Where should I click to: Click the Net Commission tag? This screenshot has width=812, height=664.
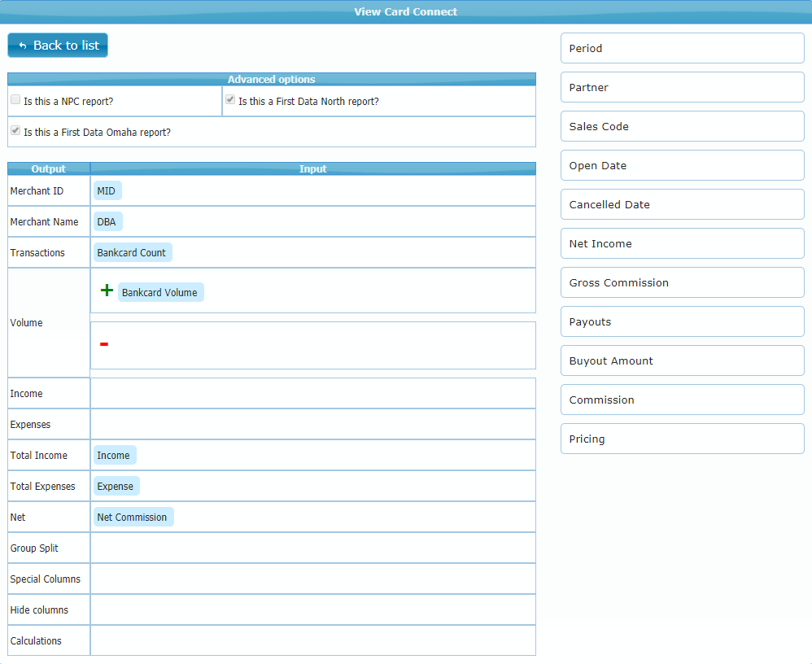(133, 517)
